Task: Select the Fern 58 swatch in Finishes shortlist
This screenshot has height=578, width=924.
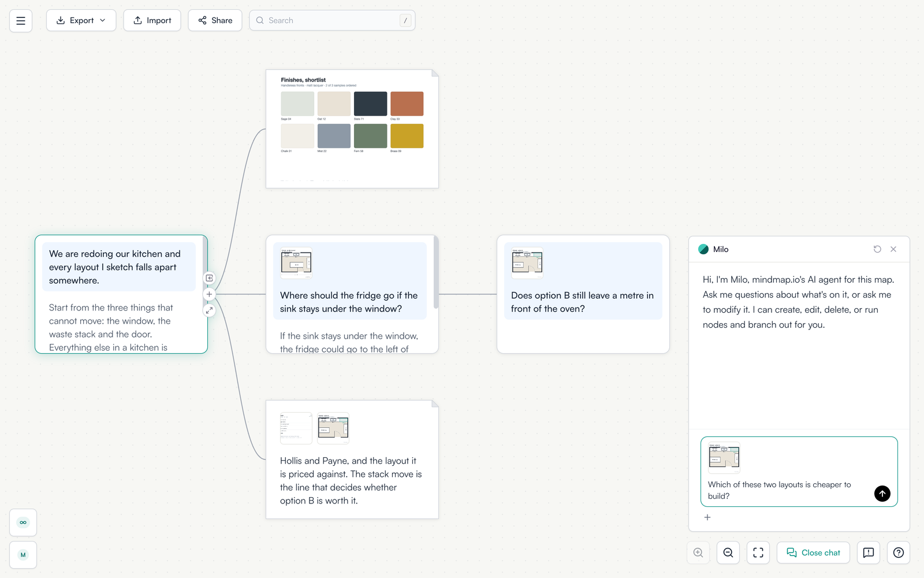Action: [370, 136]
